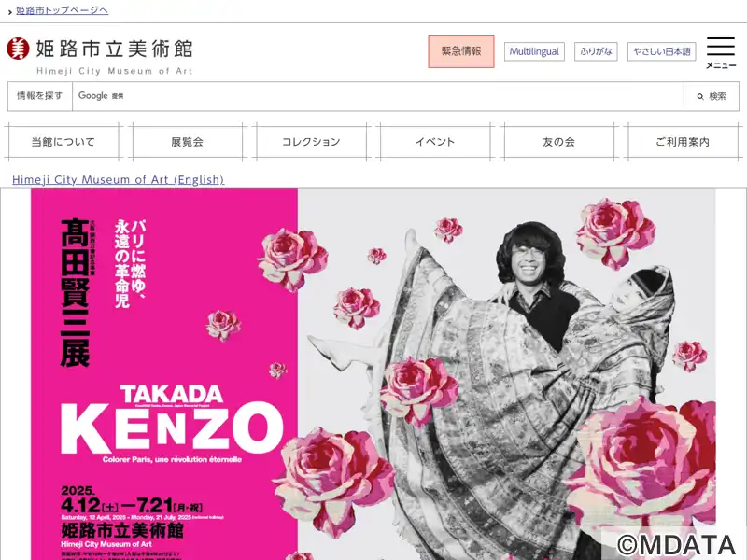This screenshot has width=747, height=560.
Task: Toggle ふりがな reading aid
Action: [x=596, y=51]
